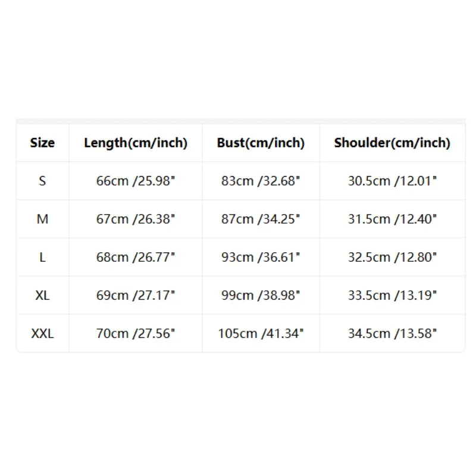The width and height of the screenshot is (476, 476).
Task: Click the Shoulder(cm/inch) column header
Action: point(392,143)
